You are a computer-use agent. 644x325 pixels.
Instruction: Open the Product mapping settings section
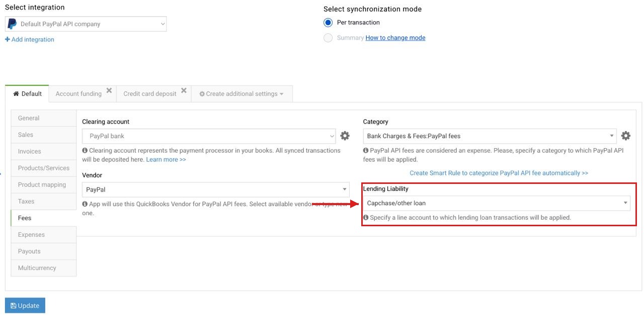44,184
